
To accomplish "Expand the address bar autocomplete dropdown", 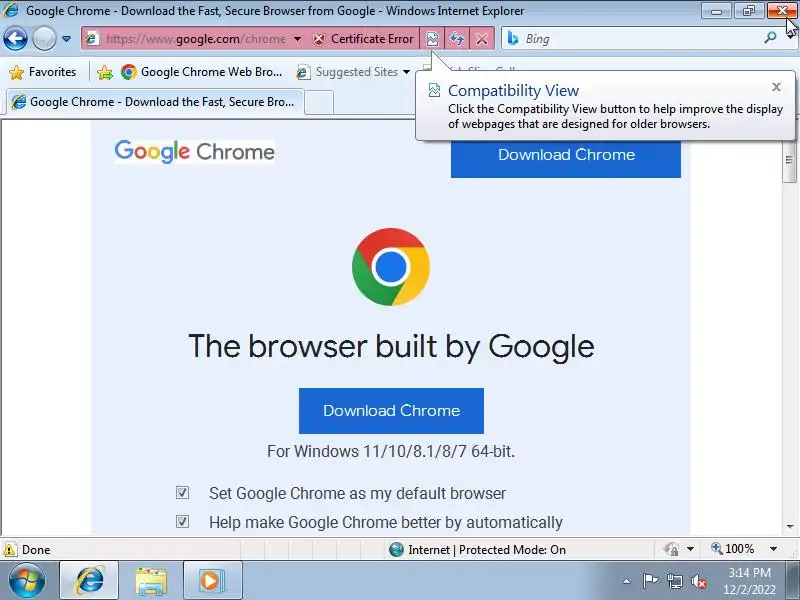I will click(297, 39).
